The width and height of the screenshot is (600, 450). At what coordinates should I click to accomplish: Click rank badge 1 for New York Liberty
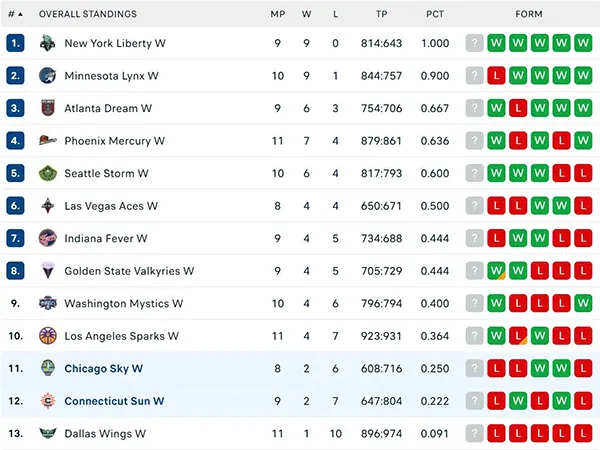coord(15,43)
